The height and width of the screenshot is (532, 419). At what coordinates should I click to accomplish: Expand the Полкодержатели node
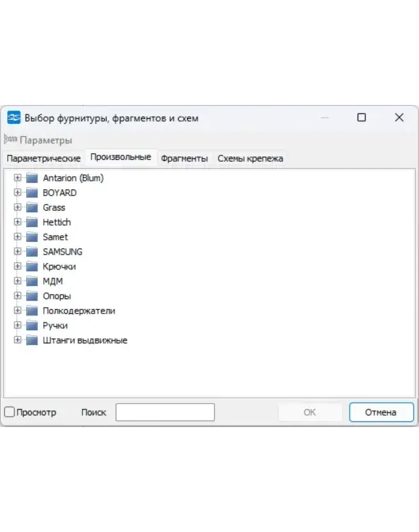17,310
